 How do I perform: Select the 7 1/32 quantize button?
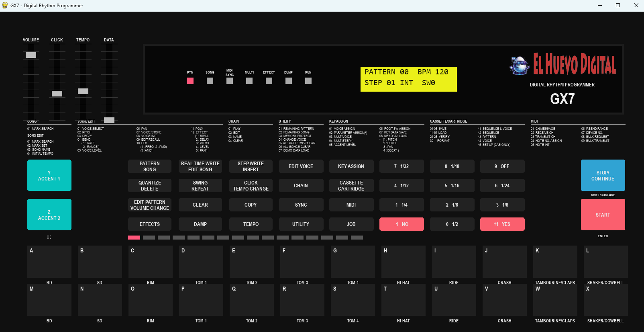[401, 166]
